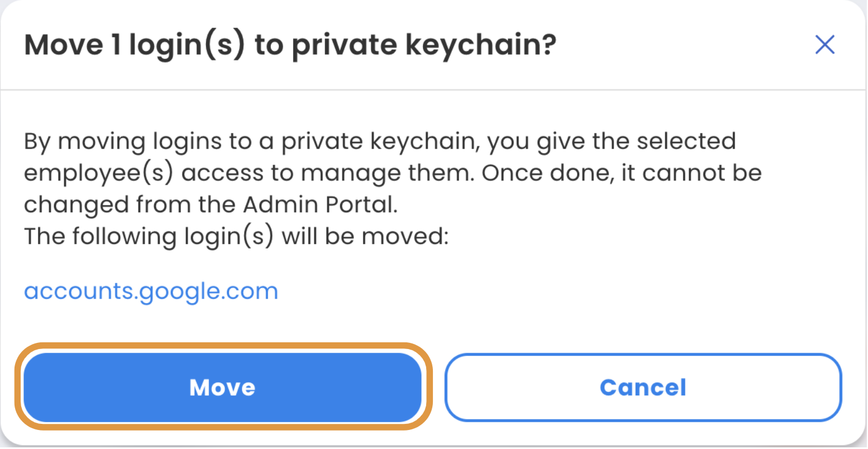Viewport: 868px width, 449px height.
Task: Tap the blue cross close icon
Action: click(824, 45)
